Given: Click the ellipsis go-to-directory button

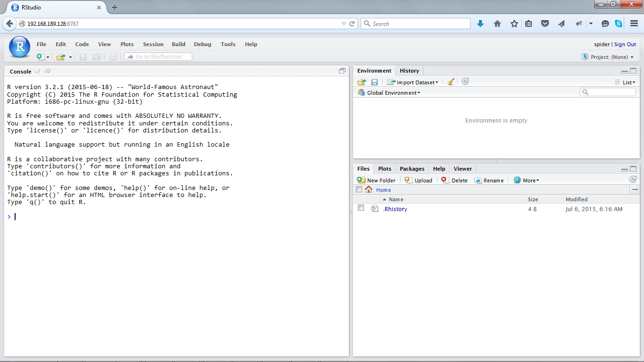Looking at the screenshot, I should [x=635, y=189].
